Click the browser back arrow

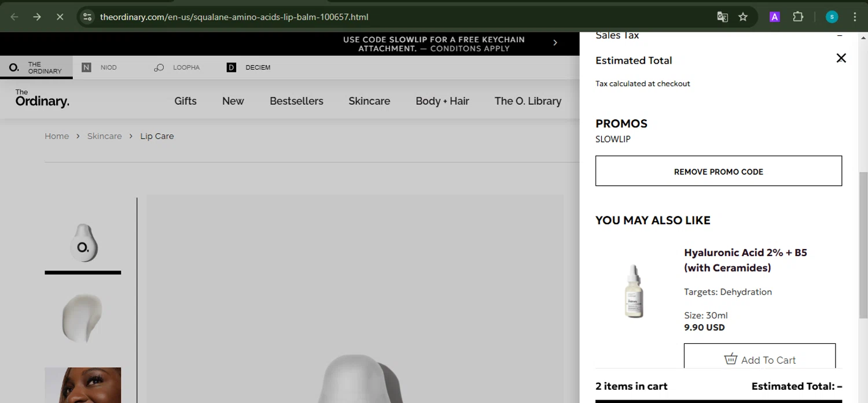(x=14, y=17)
